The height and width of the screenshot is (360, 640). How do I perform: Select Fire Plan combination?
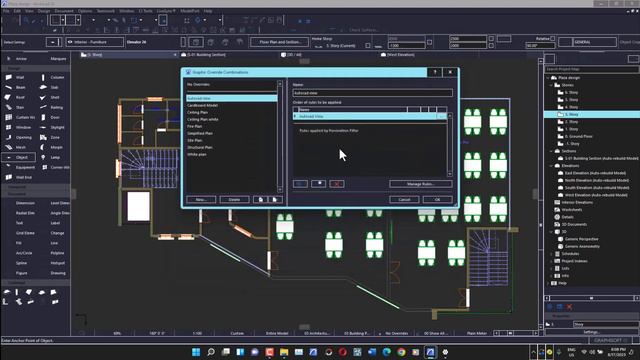[195, 127]
